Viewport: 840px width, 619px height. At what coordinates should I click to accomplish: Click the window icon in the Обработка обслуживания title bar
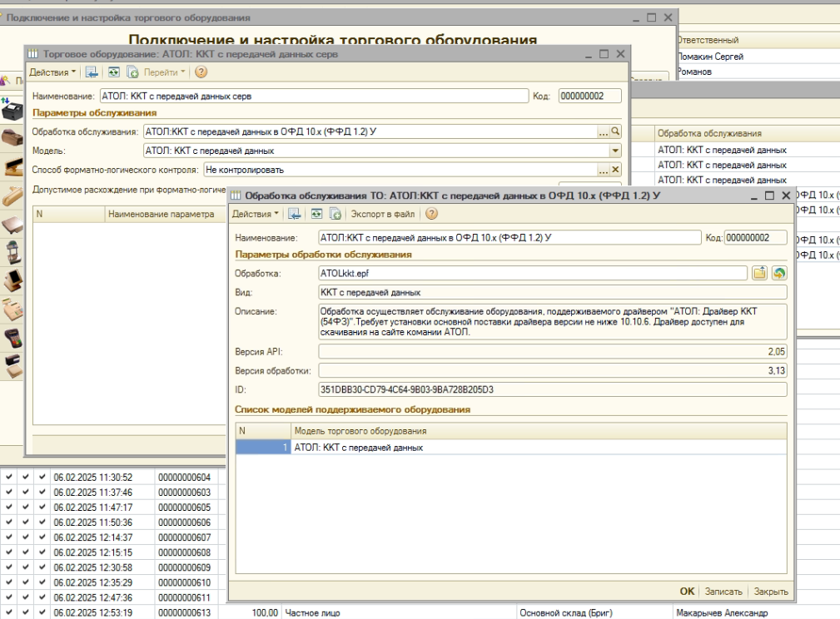coord(236,196)
